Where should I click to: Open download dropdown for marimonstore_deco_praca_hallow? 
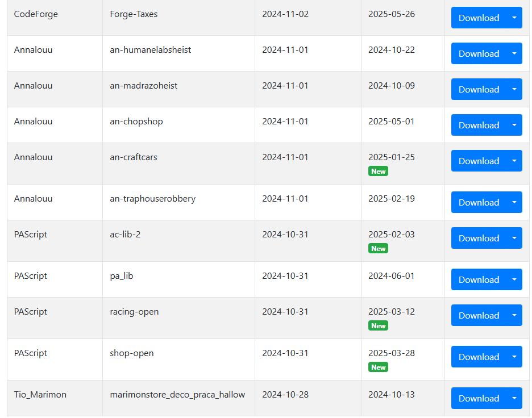(x=514, y=398)
